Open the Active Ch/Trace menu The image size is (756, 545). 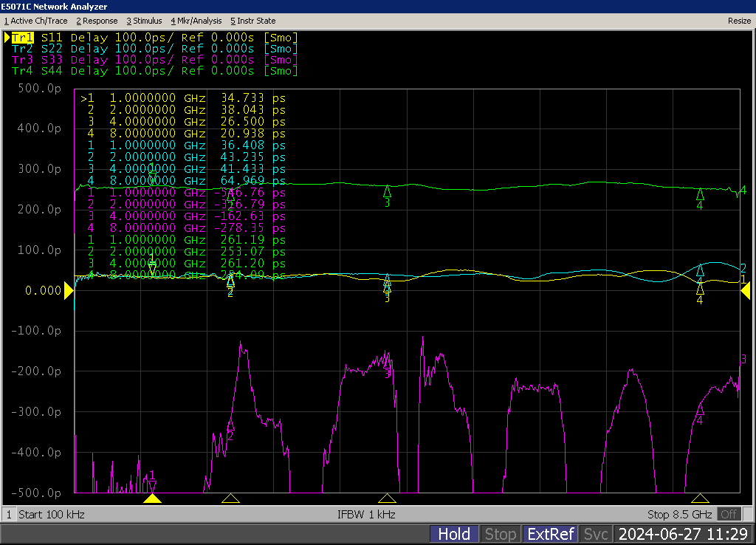[35, 21]
